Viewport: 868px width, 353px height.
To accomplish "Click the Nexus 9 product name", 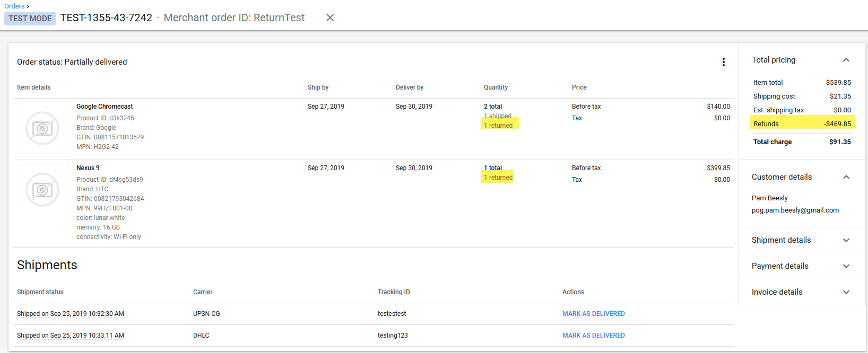I will pos(88,168).
